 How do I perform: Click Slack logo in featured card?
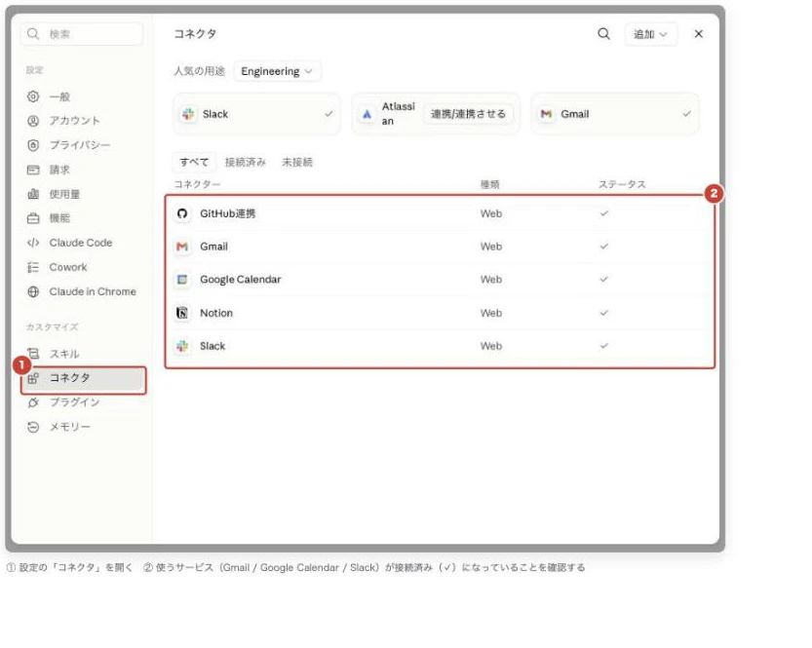tap(188, 114)
